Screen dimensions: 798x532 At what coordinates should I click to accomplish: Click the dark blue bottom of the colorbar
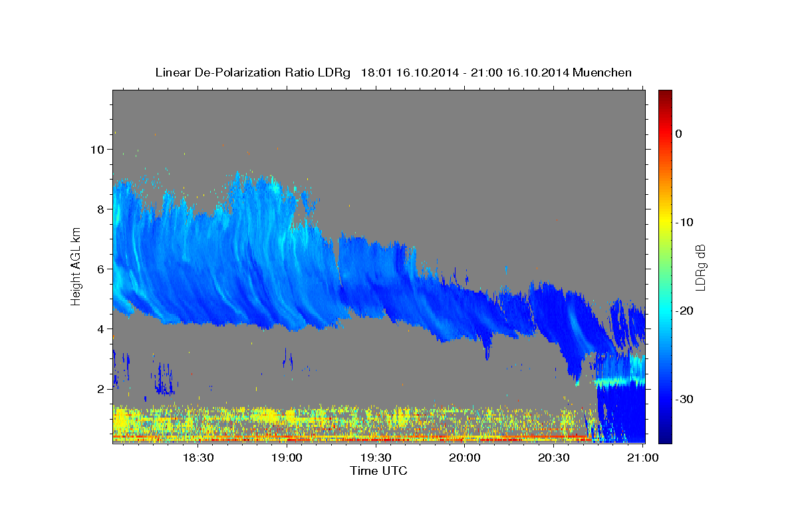point(665,437)
